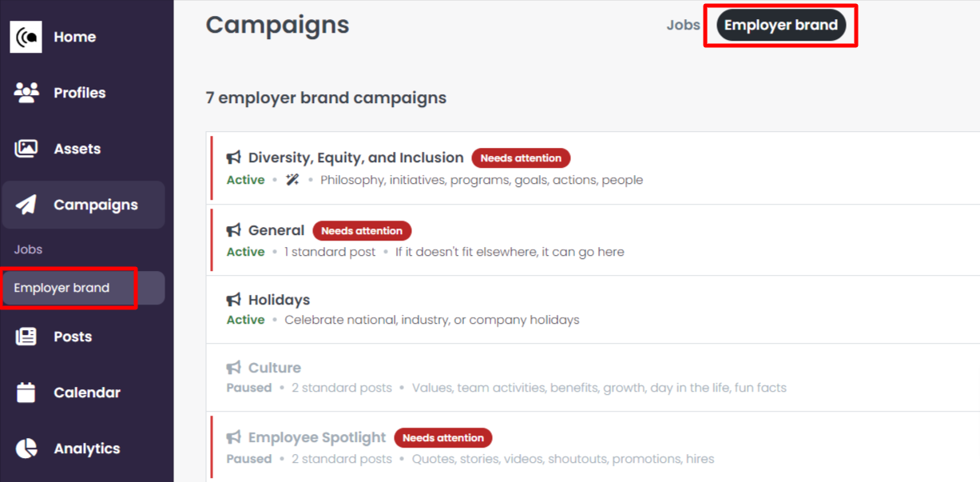The image size is (980, 482).
Task: Click the Posts newspaper icon
Action: [x=26, y=337]
